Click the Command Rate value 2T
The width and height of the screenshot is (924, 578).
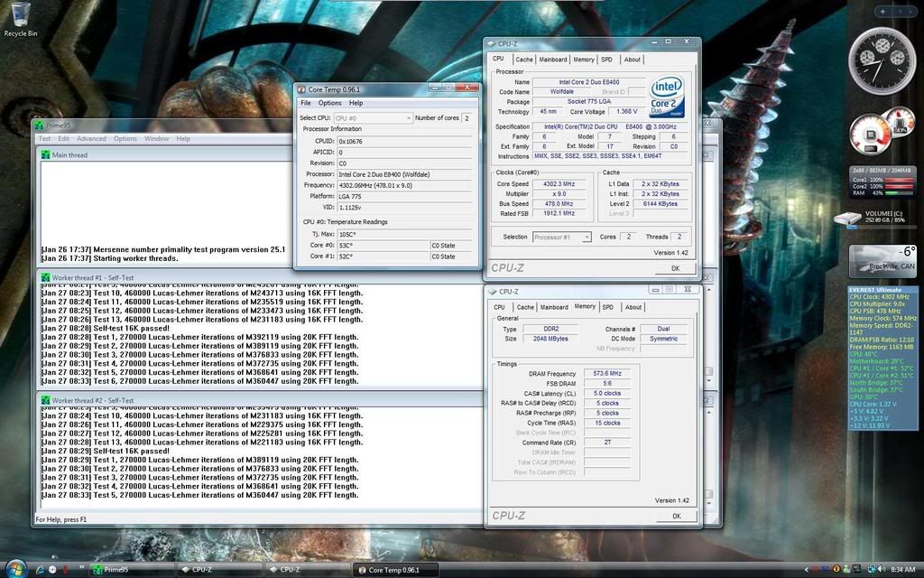pos(607,443)
